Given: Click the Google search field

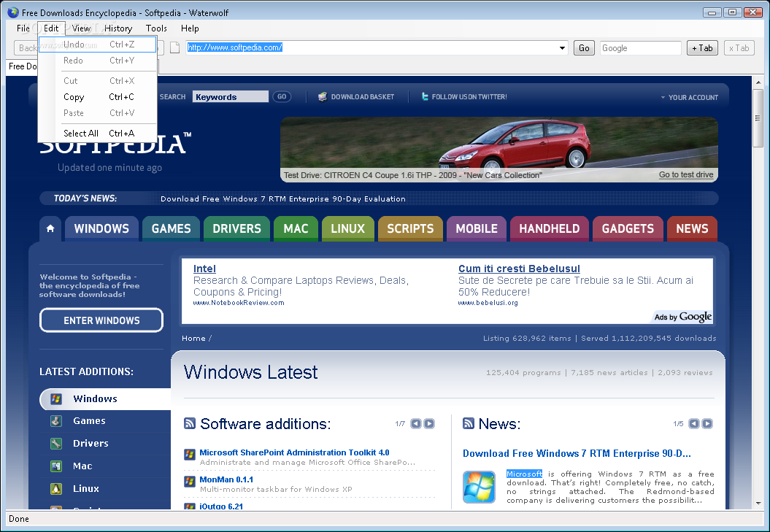Looking at the screenshot, I should (x=640, y=48).
